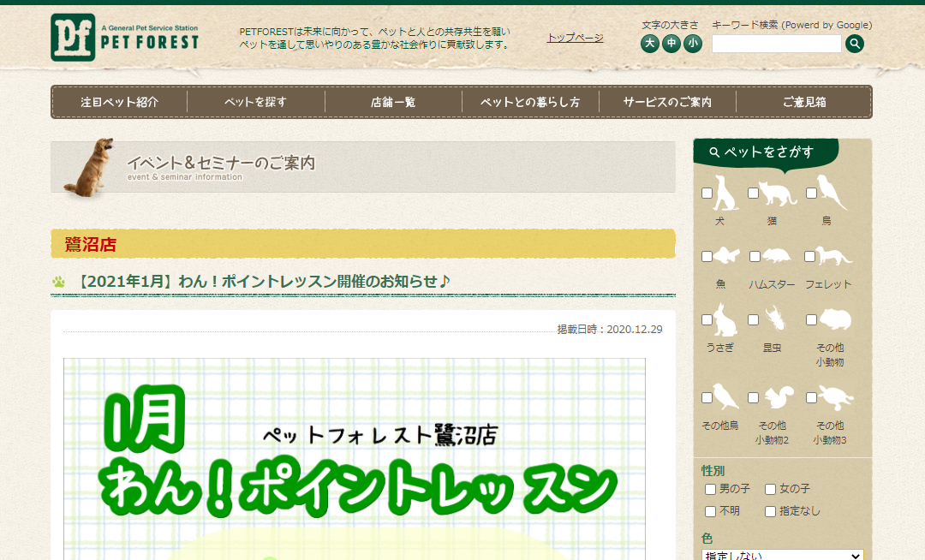925x560 pixels.
Task: Click the イベント＆セミナーのご案内 heading
Action: (x=221, y=163)
